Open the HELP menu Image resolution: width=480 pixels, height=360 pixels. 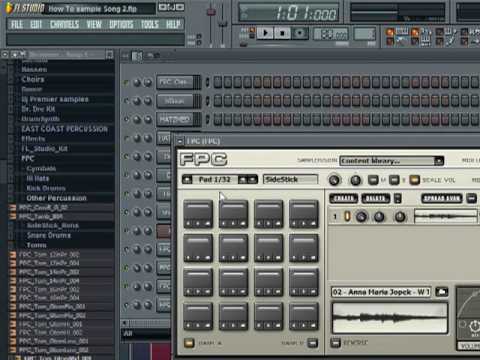click(x=173, y=24)
